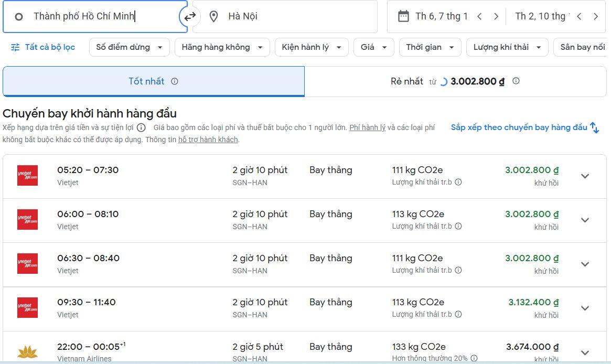This screenshot has height=364, width=611.
Task: Go to next departure date
Action: pos(496,16)
